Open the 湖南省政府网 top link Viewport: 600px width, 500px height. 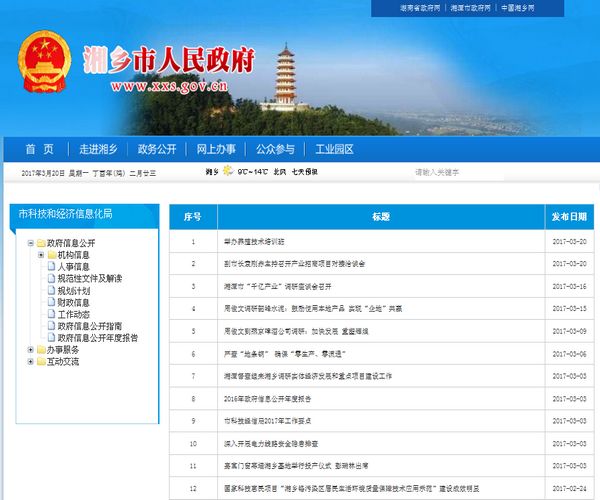420,8
